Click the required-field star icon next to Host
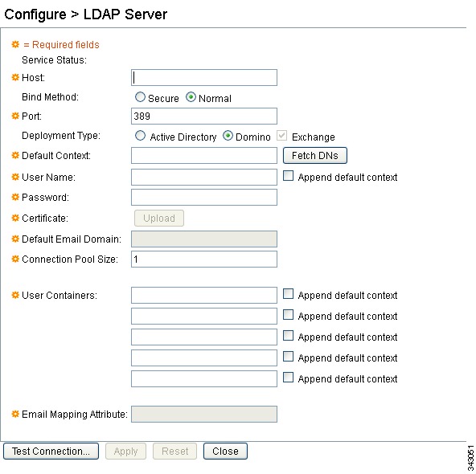The image size is (476, 474). pos(15,77)
